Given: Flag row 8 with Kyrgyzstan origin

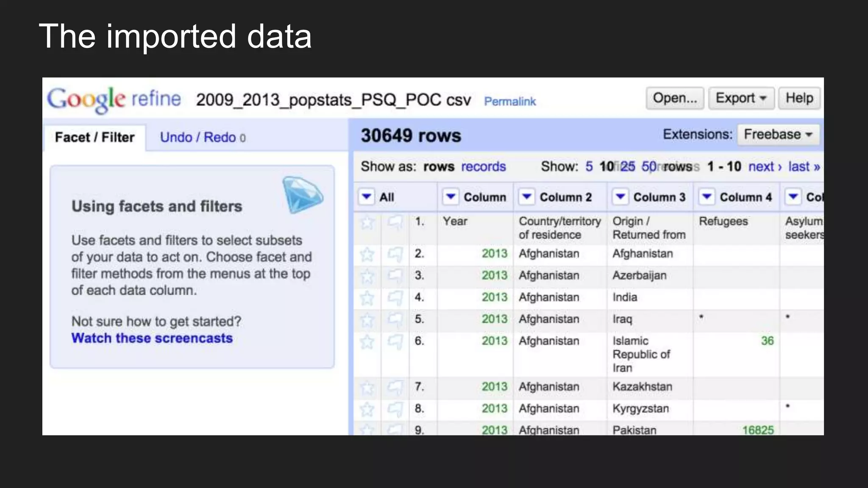Looking at the screenshot, I should coord(395,410).
